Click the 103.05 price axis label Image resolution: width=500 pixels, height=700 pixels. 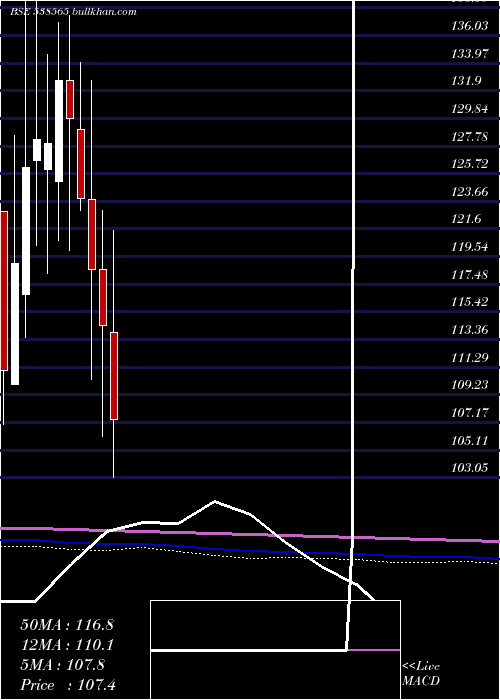tap(470, 468)
